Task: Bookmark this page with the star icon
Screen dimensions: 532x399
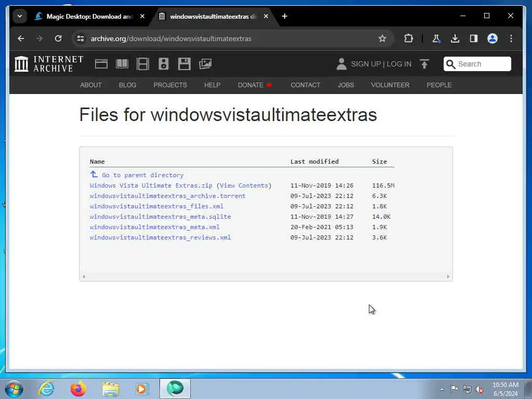Action: point(382,38)
